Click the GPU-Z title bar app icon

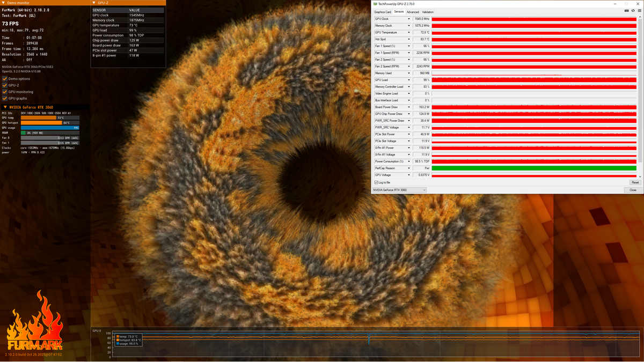tap(376, 4)
